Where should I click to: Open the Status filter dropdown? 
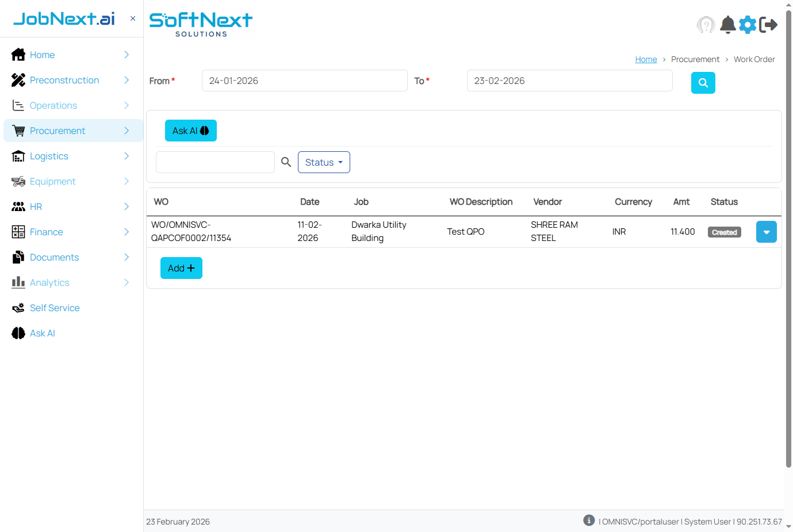pos(324,162)
